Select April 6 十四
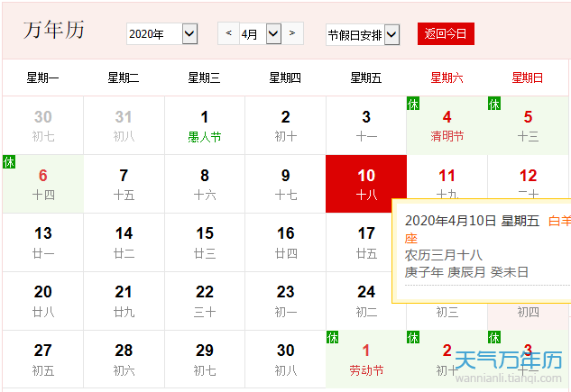Image resolution: width=571 pixels, height=392 pixels. 43,184
